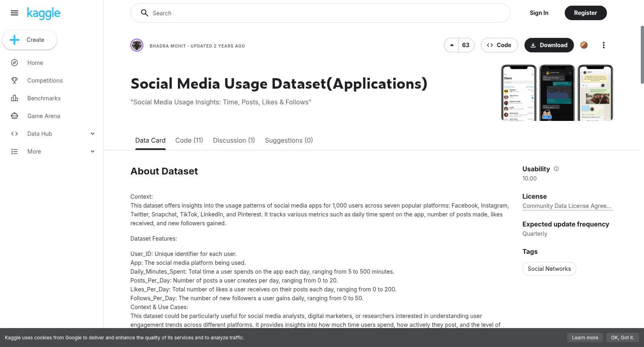The height and width of the screenshot is (347, 644).
Task: Expand the More section
Action: pos(93,152)
